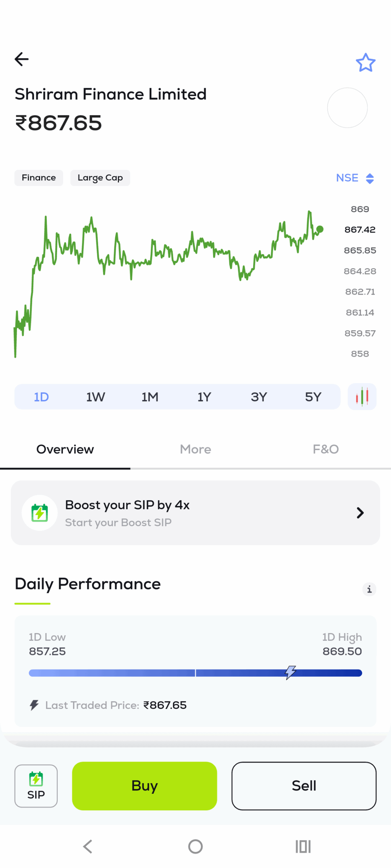Switch to the F&O tab

pos(325,449)
